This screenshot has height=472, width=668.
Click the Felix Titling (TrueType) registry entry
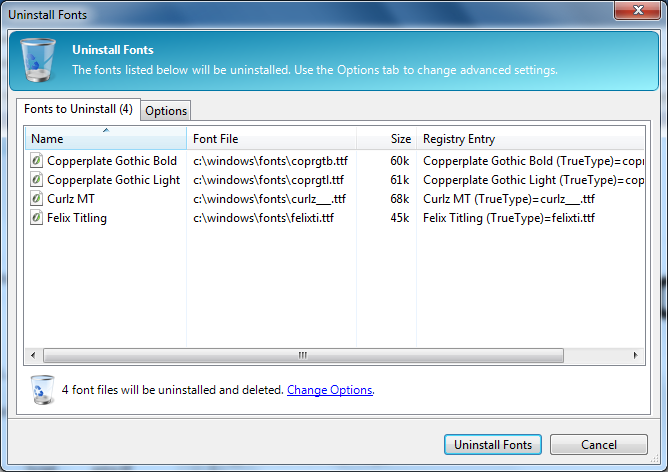[509, 218]
